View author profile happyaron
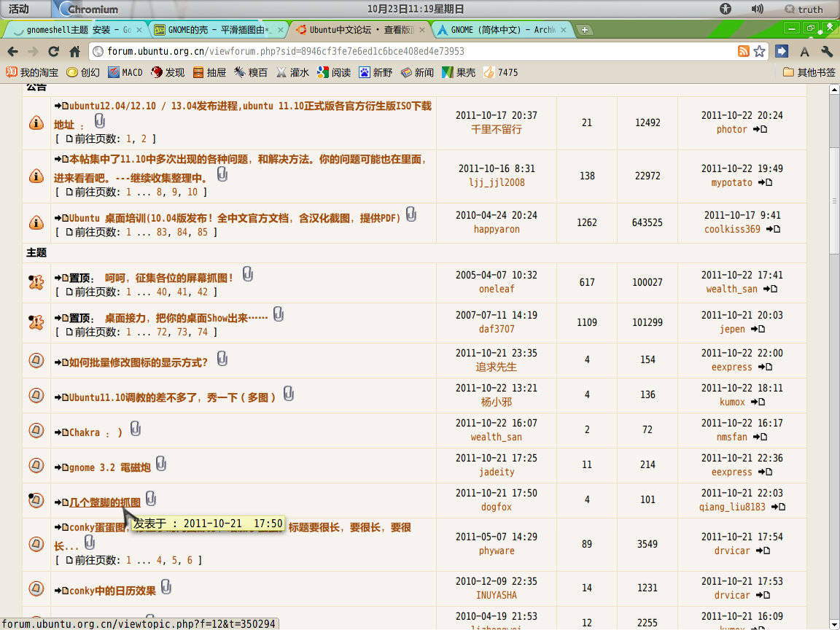Image resolution: width=840 pixels, height=630 pixels. 497,229
